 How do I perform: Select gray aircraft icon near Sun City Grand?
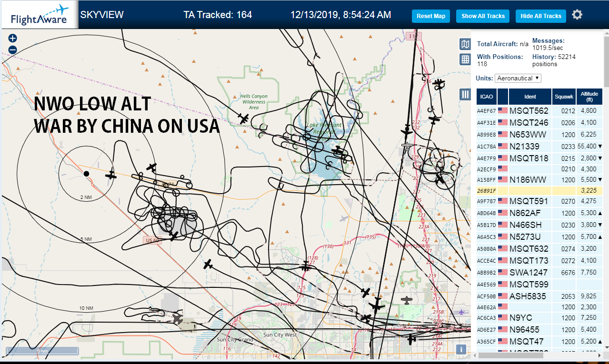click(x=177, y=319)
